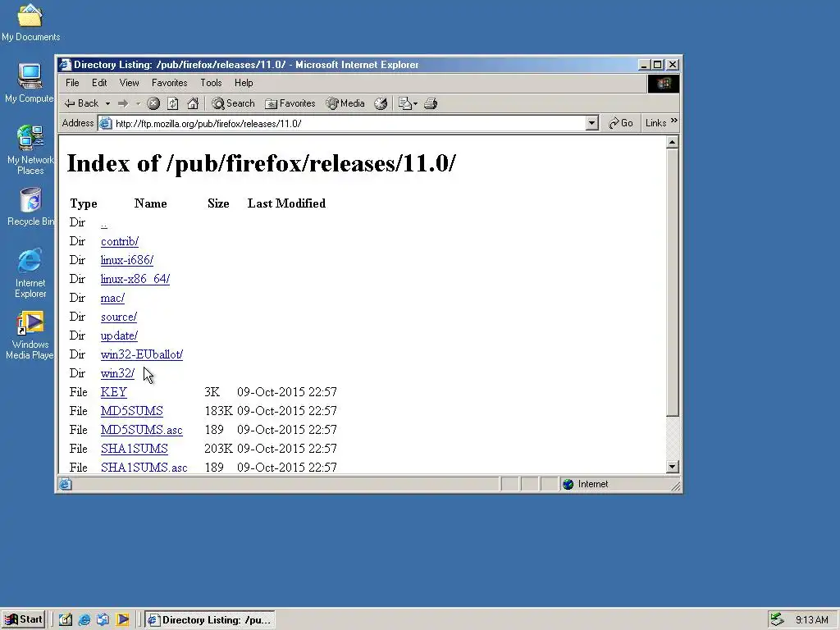Open the update/ directory link

tap(119, 336)
